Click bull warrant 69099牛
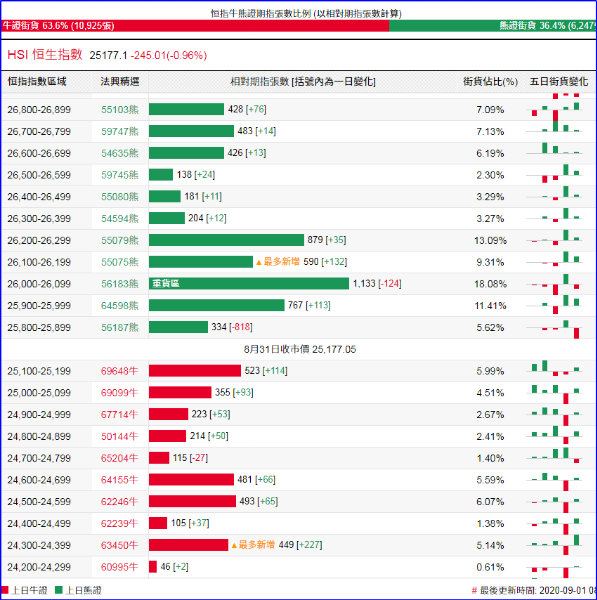The image size is (597, 600). tap(119, 393)
